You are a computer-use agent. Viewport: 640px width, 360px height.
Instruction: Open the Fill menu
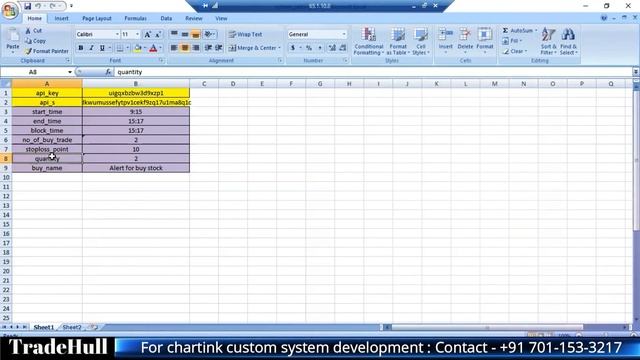point(512,41)
